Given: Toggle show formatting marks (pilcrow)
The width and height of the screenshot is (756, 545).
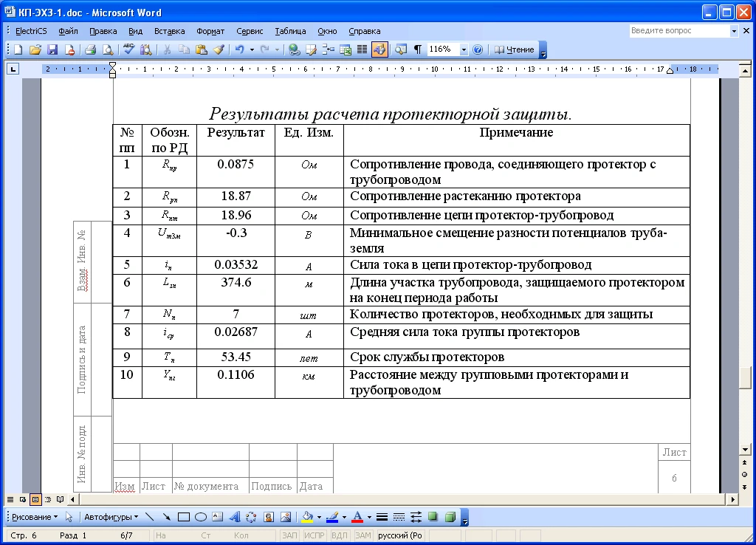Looking at the screenshot, I should click(417, 49).
